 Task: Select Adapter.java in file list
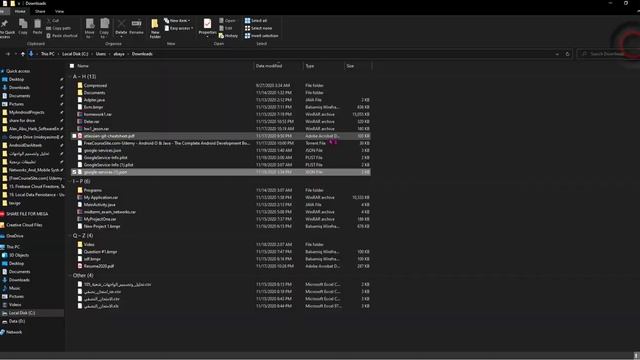[94, 100]
